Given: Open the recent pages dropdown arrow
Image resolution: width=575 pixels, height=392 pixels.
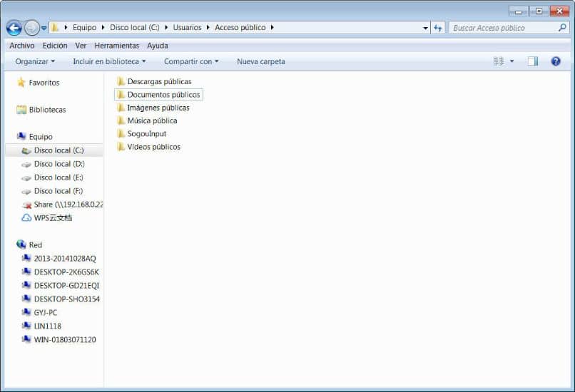Looking at the screenshot, I should [44, 28].
